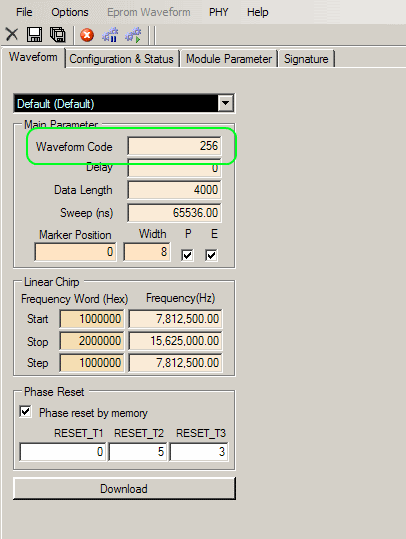Screen dimensions: 406x539
Task: Toggle the E marker checkbox
Action: [x=211, y=255]
